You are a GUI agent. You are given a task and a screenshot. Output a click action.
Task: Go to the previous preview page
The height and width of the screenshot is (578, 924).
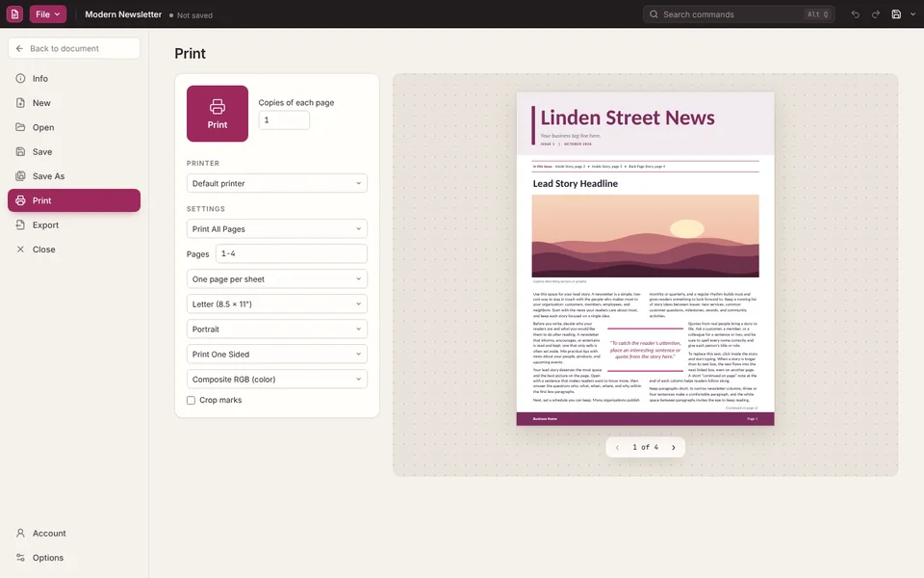click(617, 448)
